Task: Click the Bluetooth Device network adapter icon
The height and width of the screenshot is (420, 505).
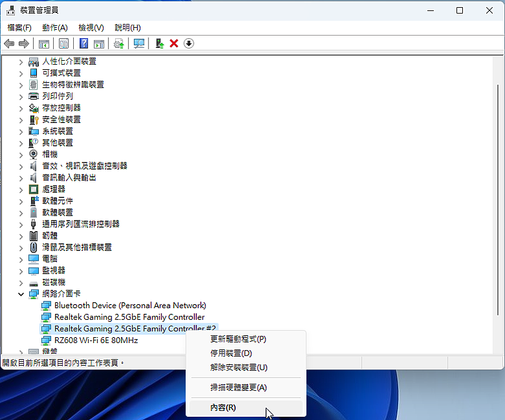Action: (46, 305)
